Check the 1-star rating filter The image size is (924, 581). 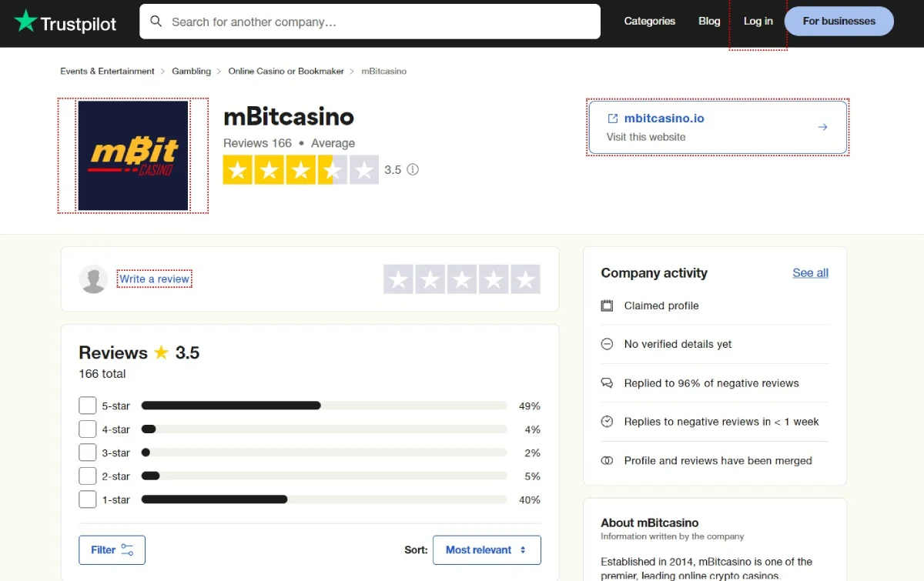click(87, 499)
